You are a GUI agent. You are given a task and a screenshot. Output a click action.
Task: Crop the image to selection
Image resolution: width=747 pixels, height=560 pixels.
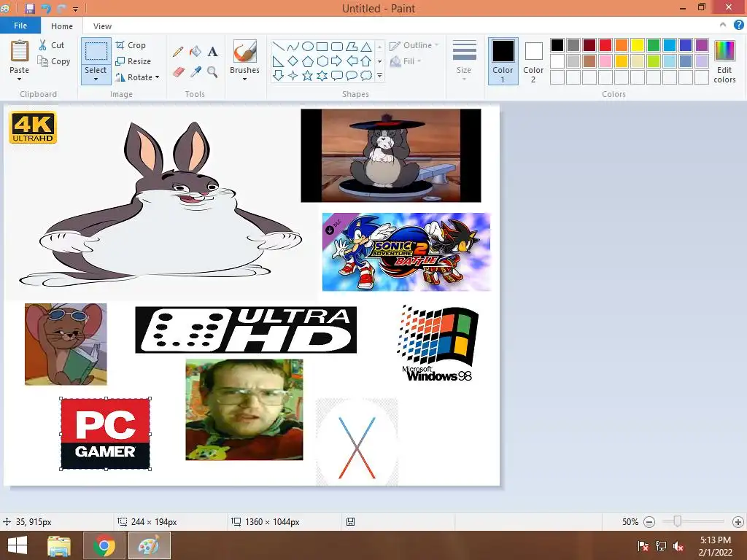[x=131, y=45]
